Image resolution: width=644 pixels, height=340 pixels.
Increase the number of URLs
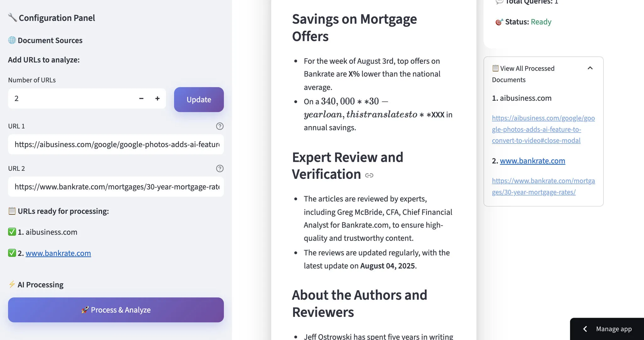pyautogui.click(x=158, y=99)
